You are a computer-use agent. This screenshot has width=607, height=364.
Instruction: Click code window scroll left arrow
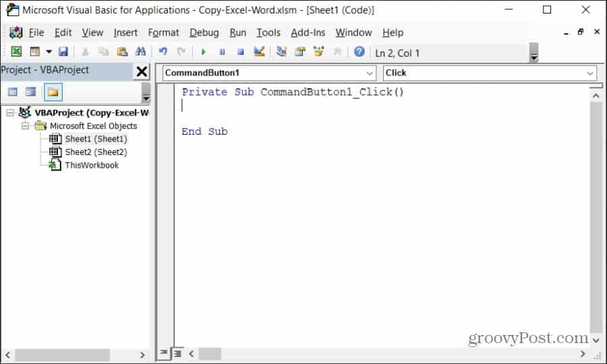[192, 354]
